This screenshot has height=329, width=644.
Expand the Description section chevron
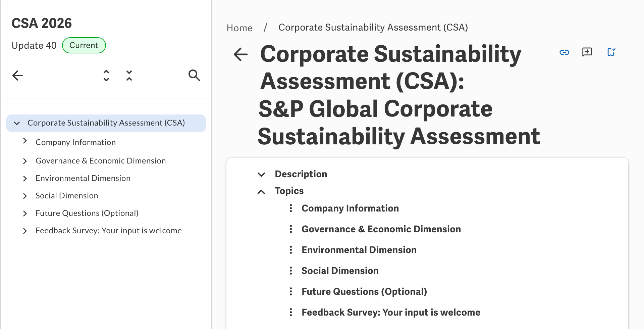click(261, 175)
